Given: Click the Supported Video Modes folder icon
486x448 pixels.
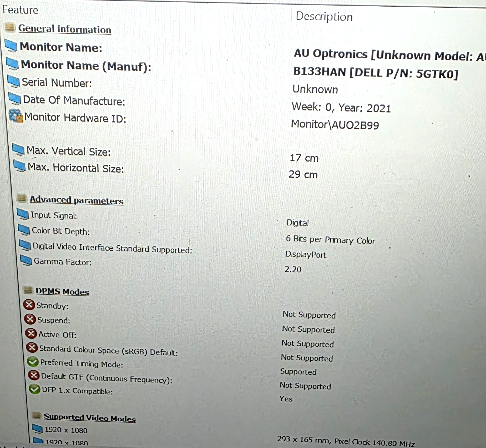Looking at the screenshot, I should [x=37, y=416].
